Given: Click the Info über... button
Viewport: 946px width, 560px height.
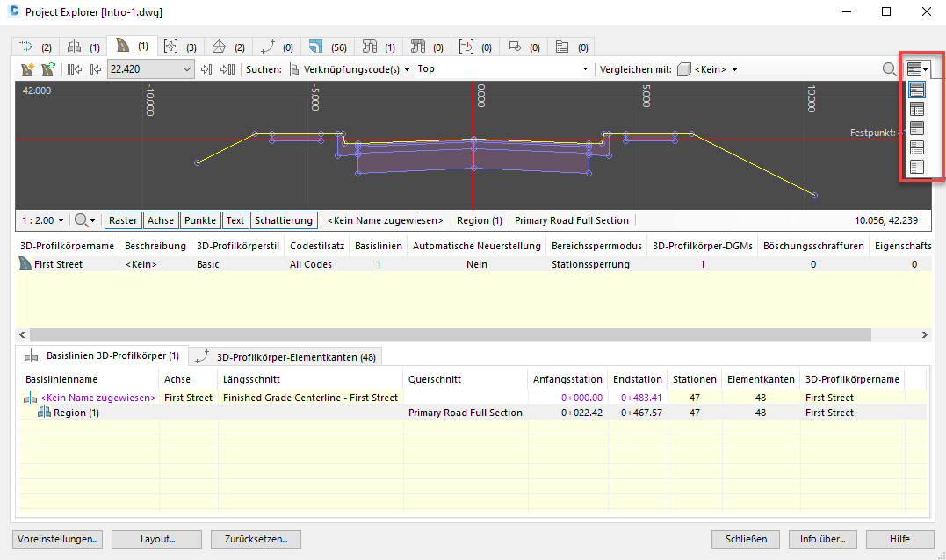Looking at the screenshot, I should 823,539.
